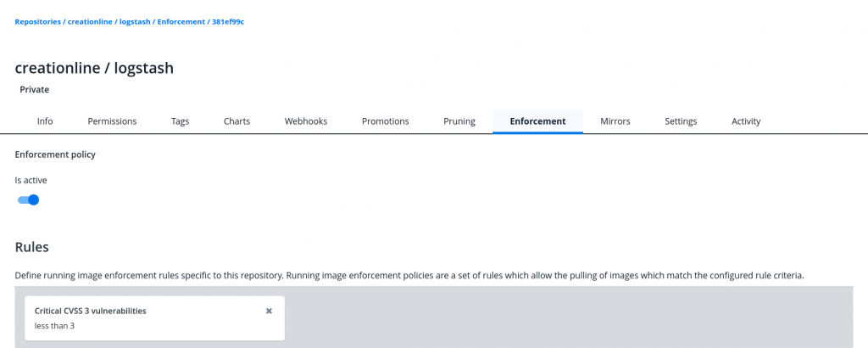Open the 381ef99c breadcrumb link

tap(228, 22)
